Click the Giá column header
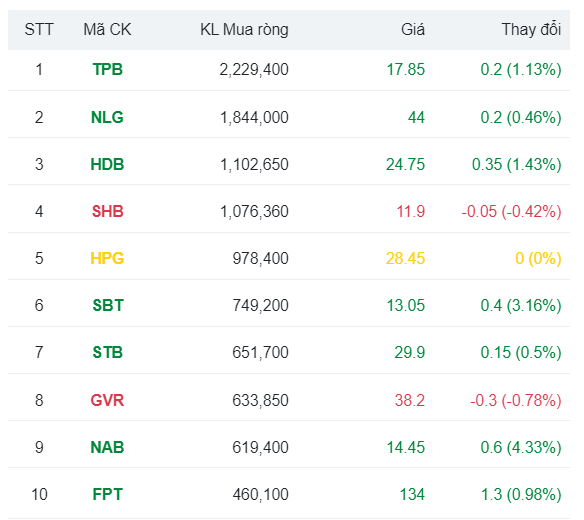The width and height of the screenshot is (584, 520). point(413,29)
